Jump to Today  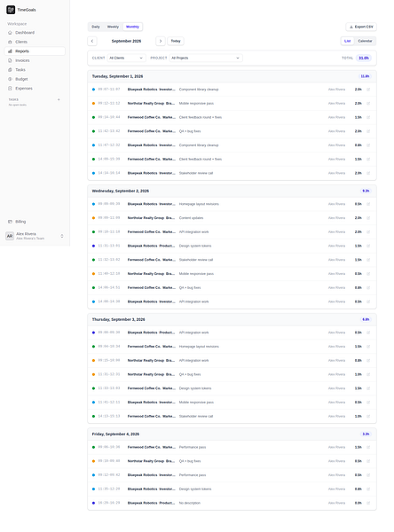click(x=176, y=41)
